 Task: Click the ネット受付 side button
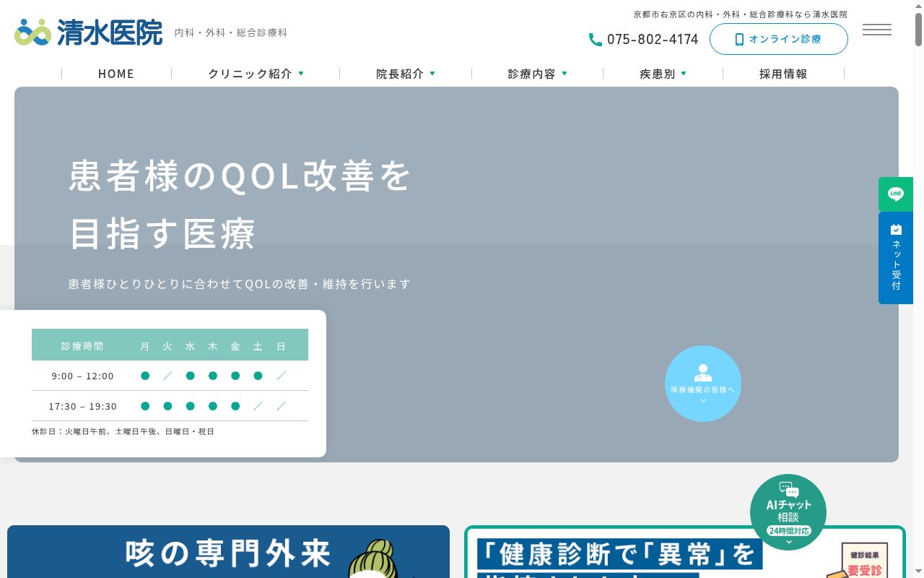pos(896,258)
